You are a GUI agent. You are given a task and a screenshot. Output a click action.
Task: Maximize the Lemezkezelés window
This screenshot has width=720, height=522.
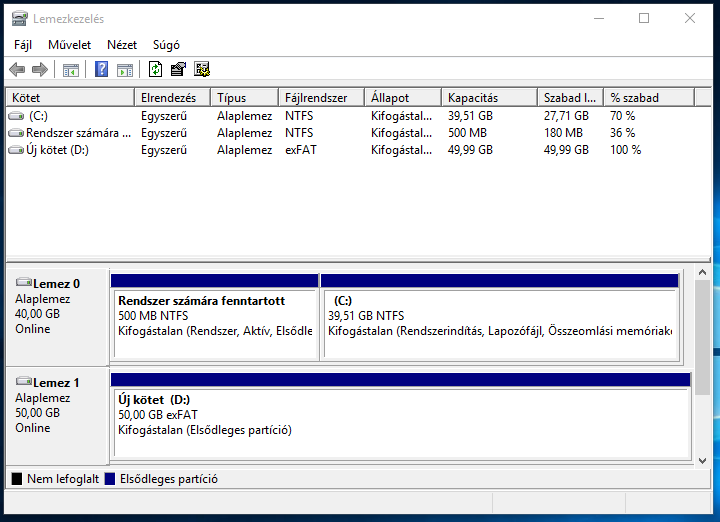(644, 18)
